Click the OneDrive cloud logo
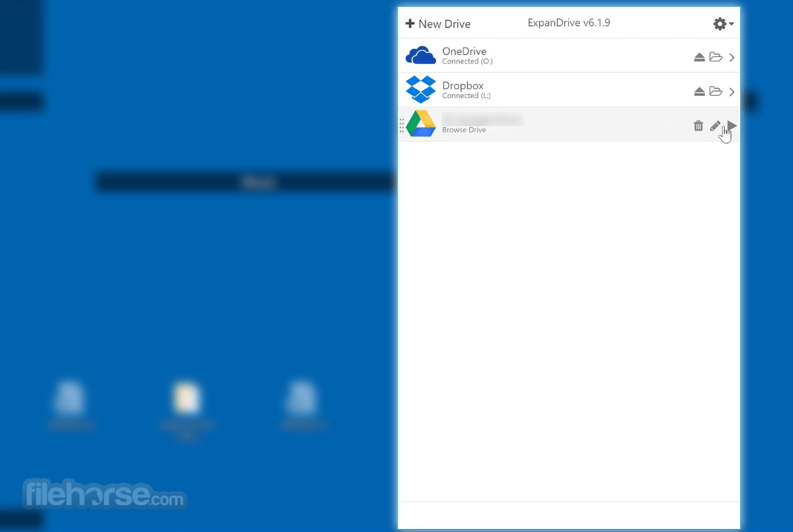The height and width of the screenshot is (532, 793). [x=420, y=55]
